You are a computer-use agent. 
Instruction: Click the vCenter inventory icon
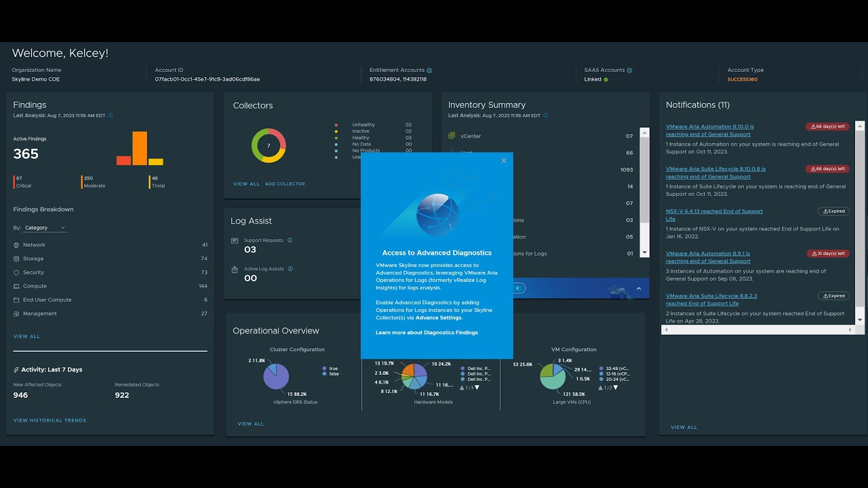[452, 136]
